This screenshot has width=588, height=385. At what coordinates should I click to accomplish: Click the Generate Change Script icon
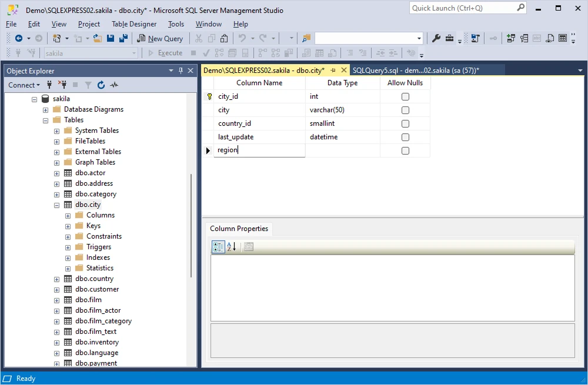[x=476, y=38]
